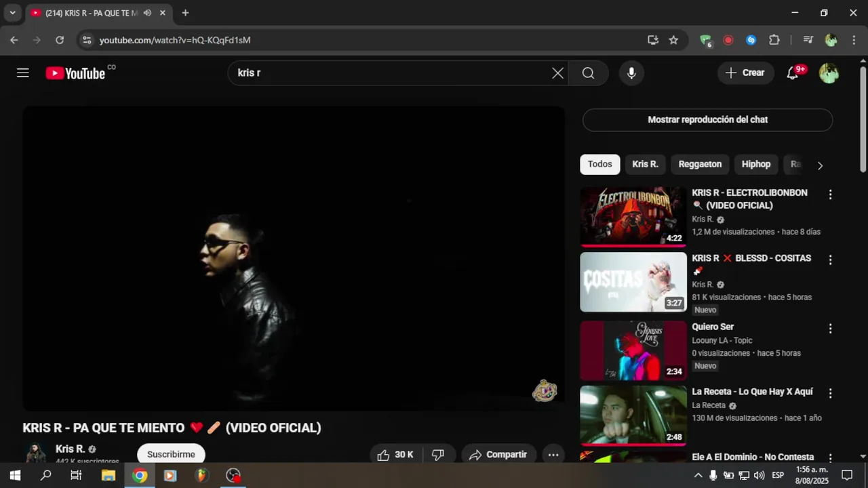868x488 pixels.
Task: Click the Suscribirme button
Action: (171, 455)
